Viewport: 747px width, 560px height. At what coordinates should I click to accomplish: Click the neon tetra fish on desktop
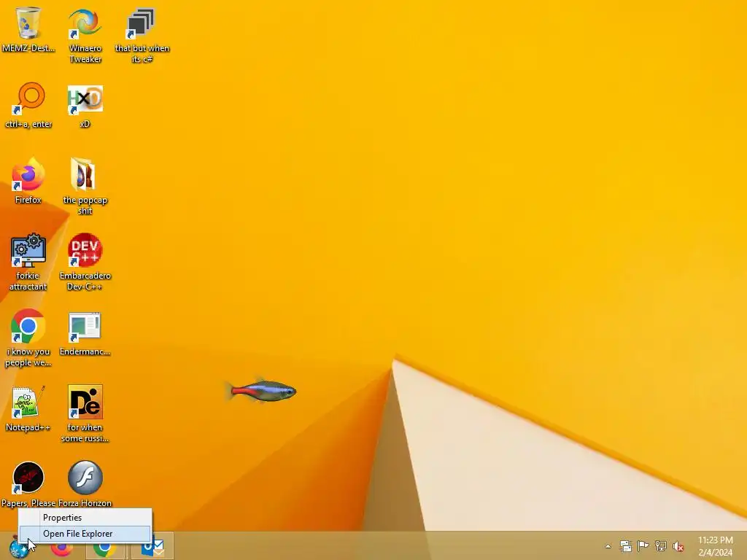(x=261, y=391)
